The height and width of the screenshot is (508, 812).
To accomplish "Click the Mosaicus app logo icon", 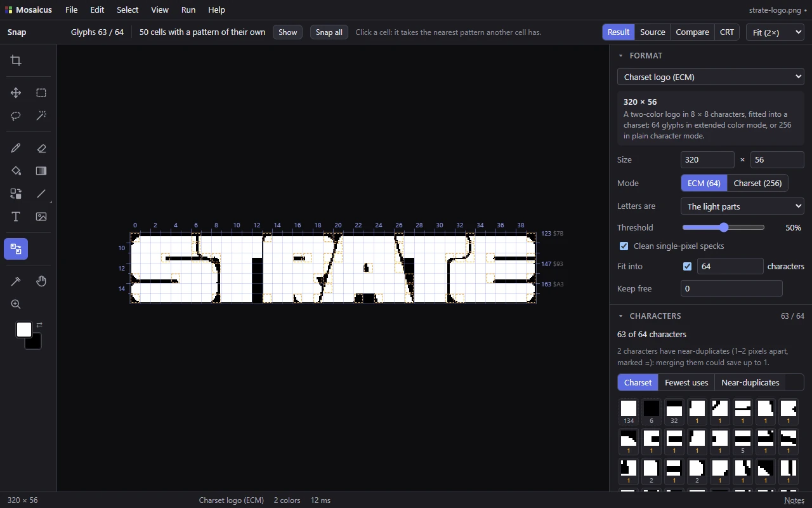I will pos(8,10).
